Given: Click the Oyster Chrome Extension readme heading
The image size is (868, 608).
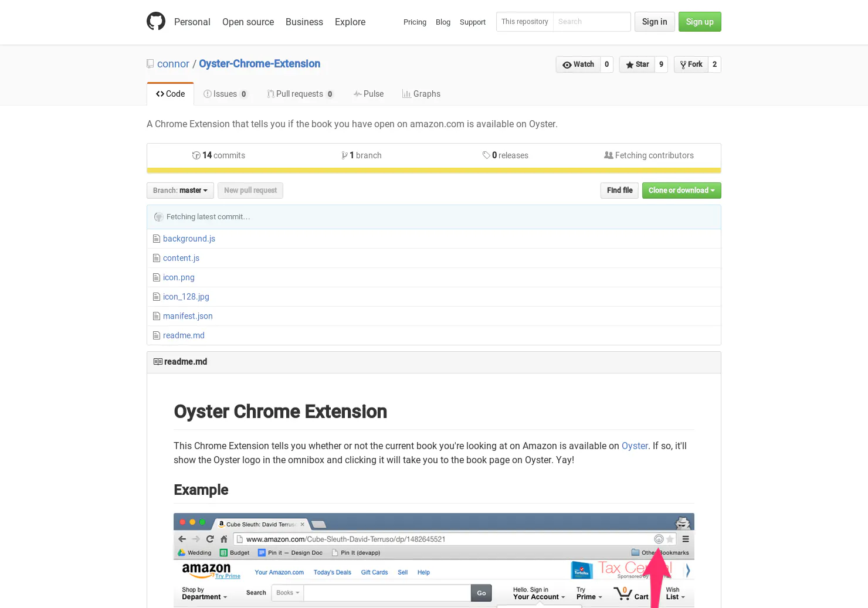Looking at the screenshot, I should pyautogui.click(x=280, y=412).
